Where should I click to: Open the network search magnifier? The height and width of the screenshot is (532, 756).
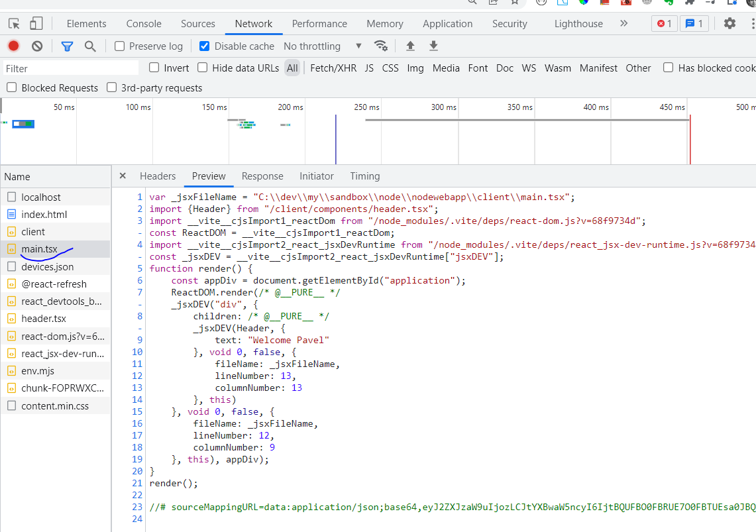point(90,46)
